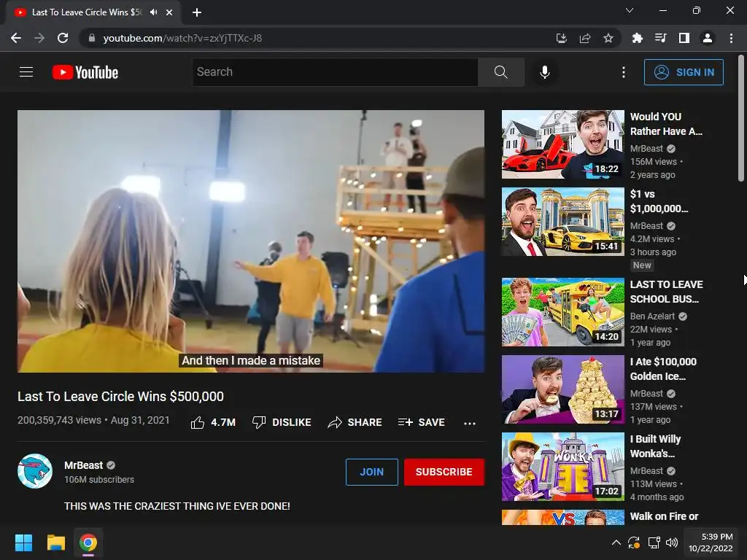
Task: Open Chrome extensions puzzle icon
Action: [637, 38]
